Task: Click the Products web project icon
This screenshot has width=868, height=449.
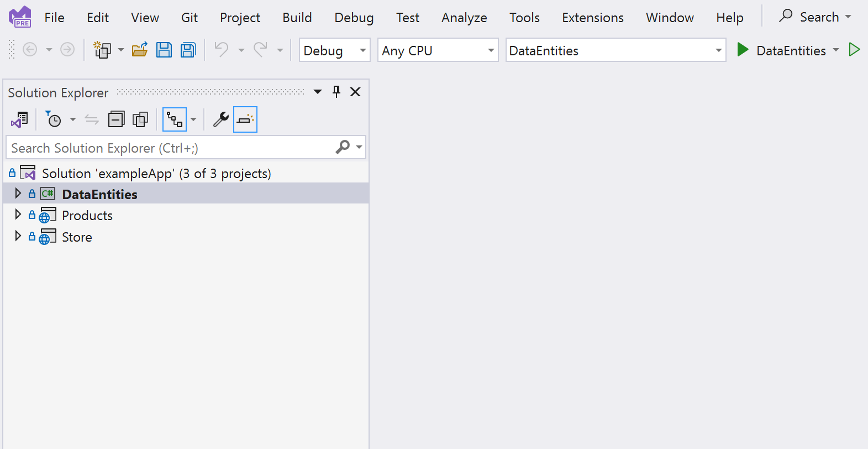Action: click(x=48, y=215)
